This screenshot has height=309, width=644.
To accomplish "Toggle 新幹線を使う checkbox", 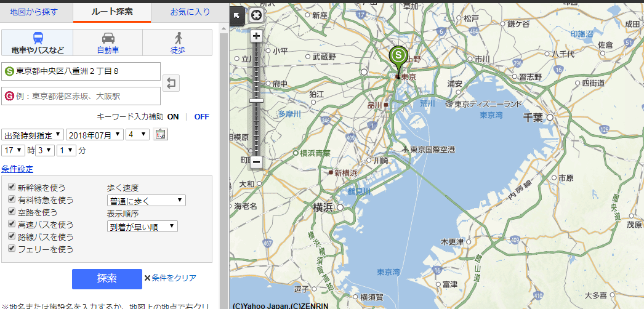I will tap(12, 187).
